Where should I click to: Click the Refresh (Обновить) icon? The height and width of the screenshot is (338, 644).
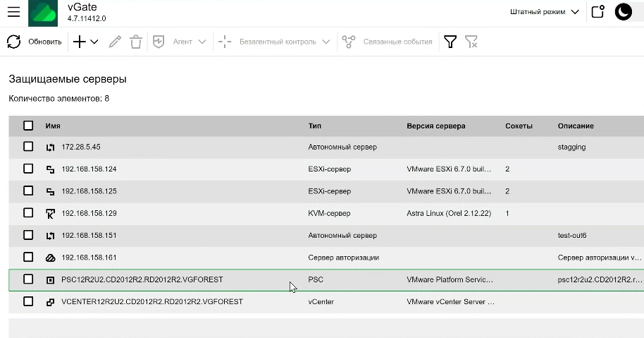pos(14,42)
